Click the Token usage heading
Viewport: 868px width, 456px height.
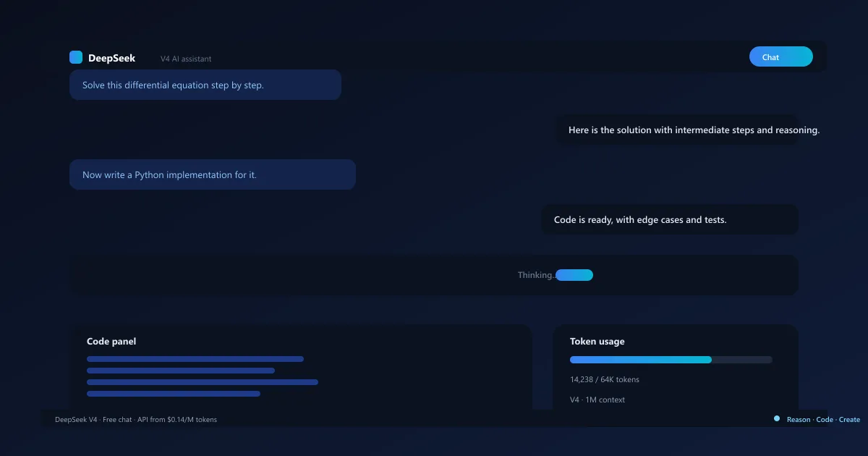click(597, 341)
